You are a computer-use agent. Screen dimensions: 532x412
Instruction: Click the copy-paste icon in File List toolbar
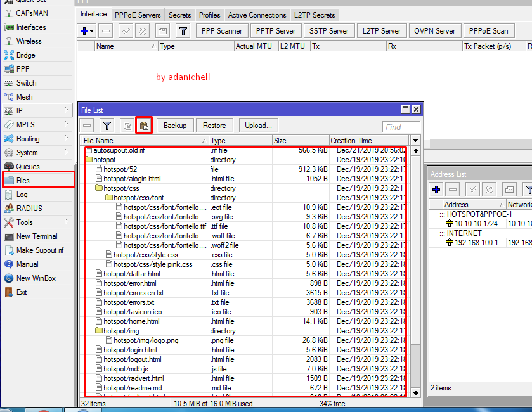(x=144, y=125)
